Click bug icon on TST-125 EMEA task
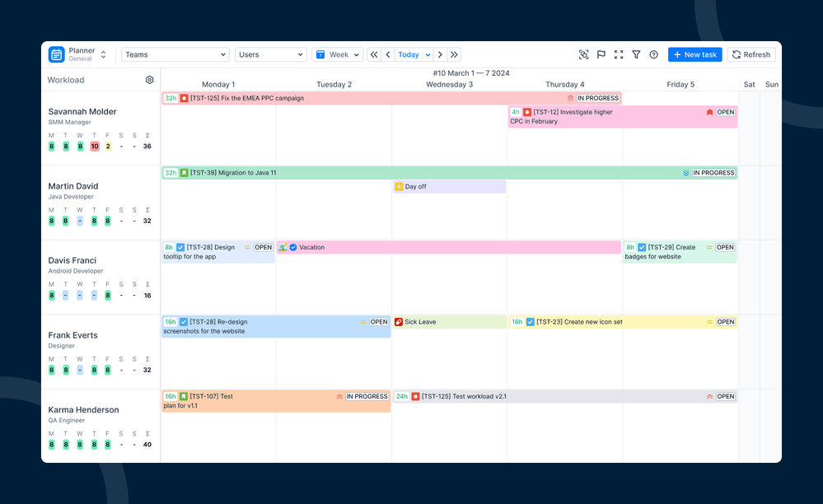The height and width of the screenshot is (504, 823). coord(185,98)
